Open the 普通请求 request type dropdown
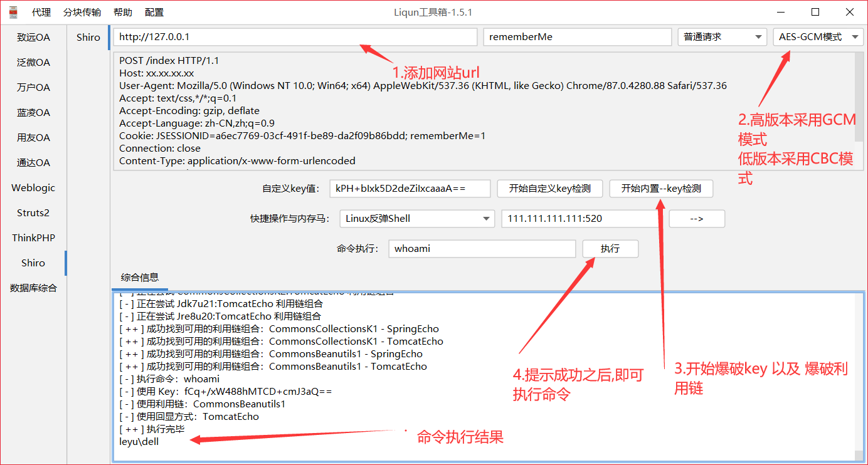Screen dimensions: 868x465 pos(722,37)
